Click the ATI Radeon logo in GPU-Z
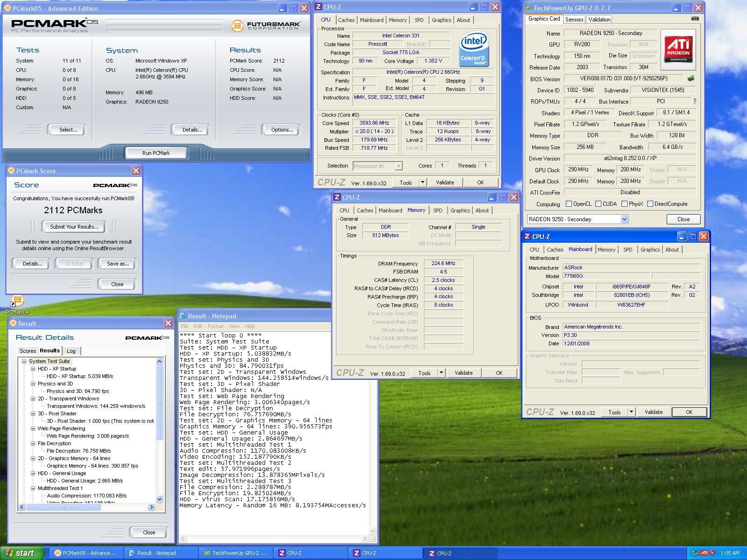Screen dimensions: 747x560 click(678, 50)
